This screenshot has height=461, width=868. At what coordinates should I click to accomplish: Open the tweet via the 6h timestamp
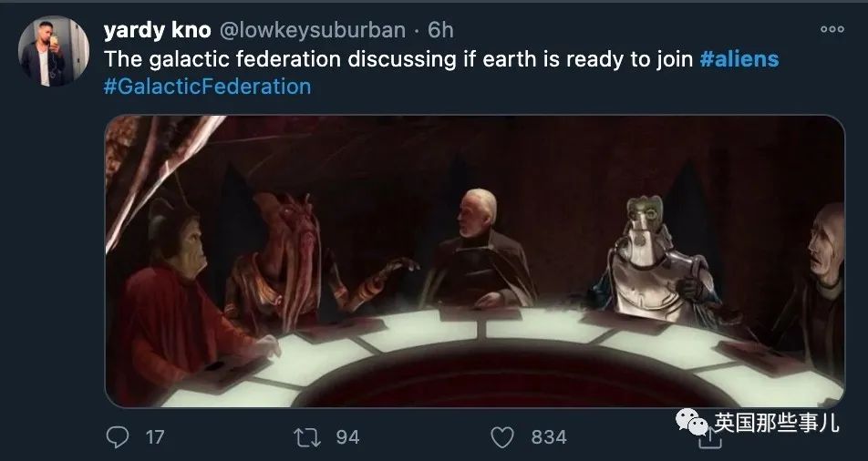click(440, 30)
